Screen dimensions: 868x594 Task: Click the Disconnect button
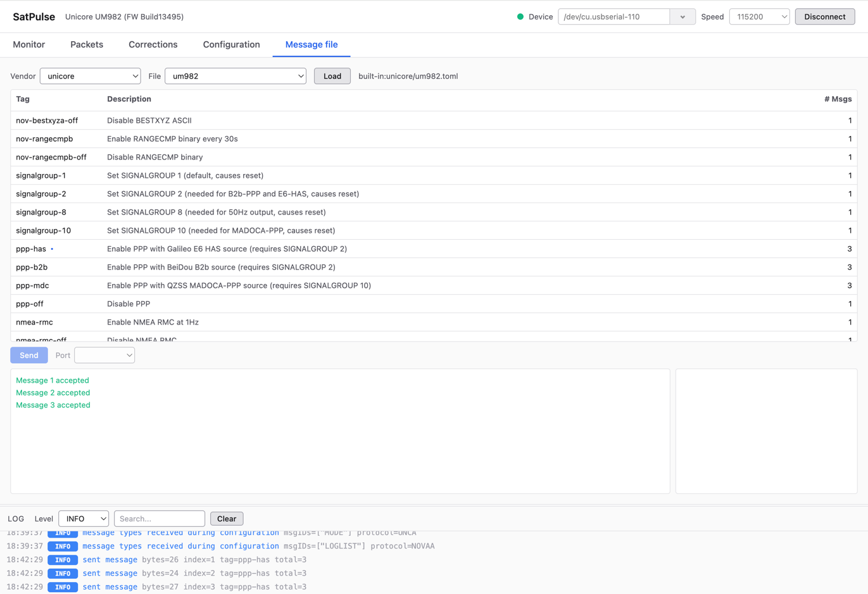click(x=824, y=16)
